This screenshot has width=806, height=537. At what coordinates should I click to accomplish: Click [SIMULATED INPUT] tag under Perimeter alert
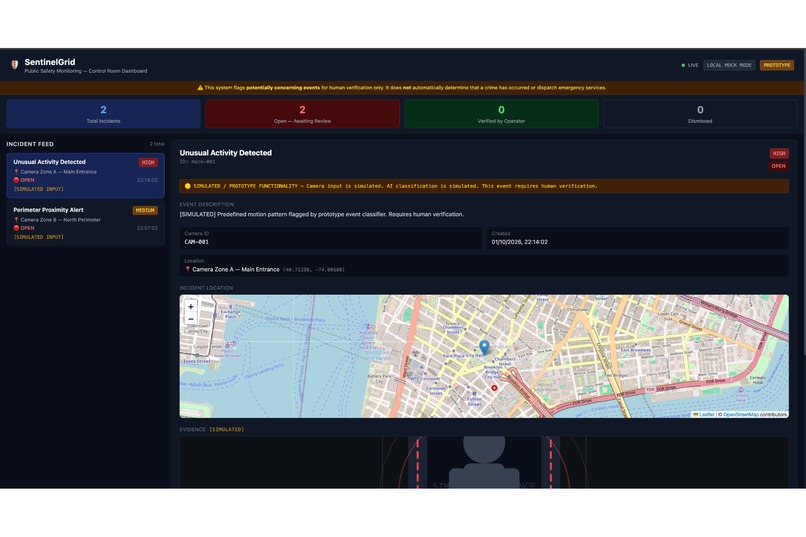click(39, 237)
